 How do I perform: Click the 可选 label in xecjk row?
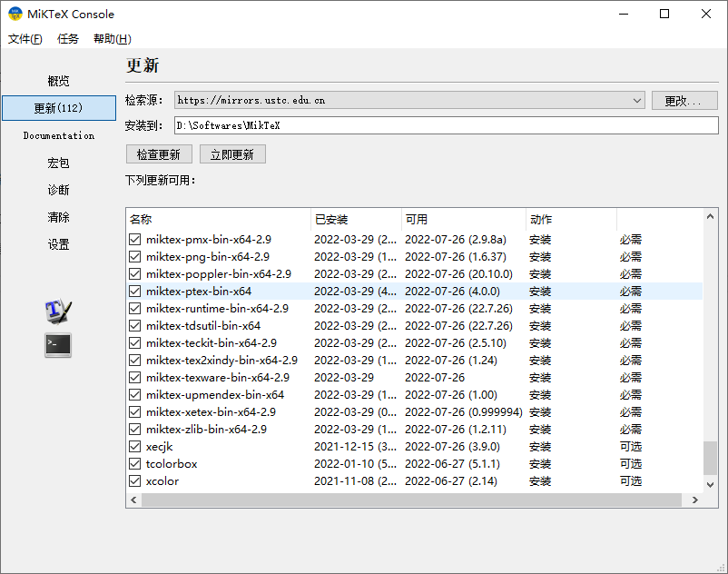coord(631,447)
